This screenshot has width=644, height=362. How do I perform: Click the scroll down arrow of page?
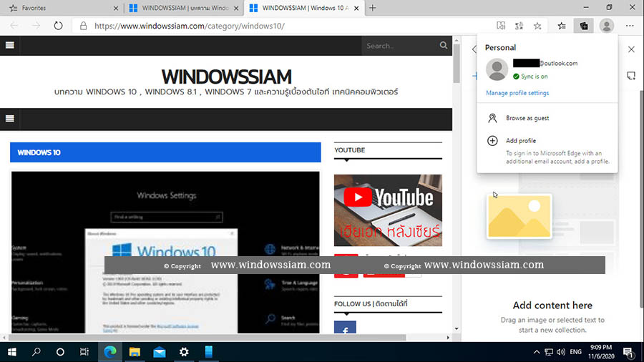coord(457,329)
